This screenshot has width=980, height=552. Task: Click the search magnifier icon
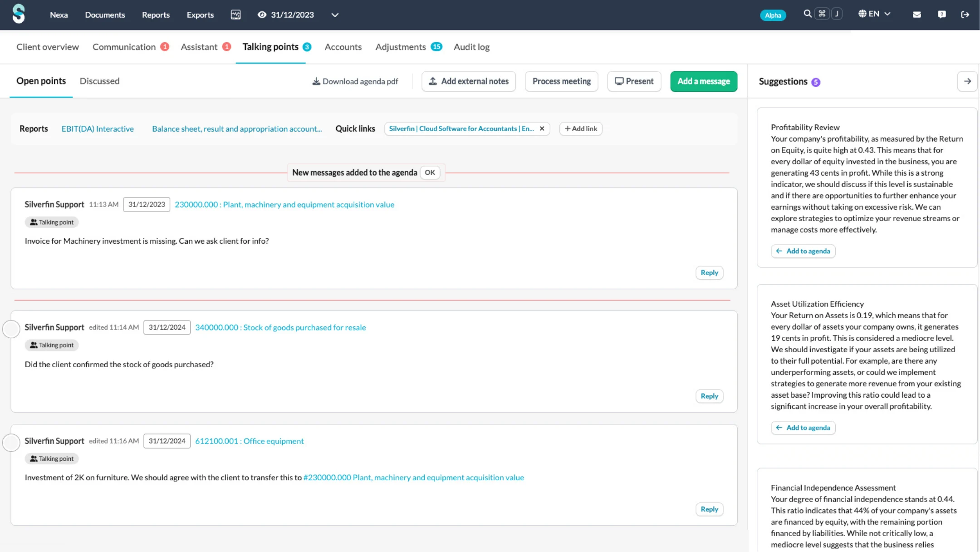point(807,14)
